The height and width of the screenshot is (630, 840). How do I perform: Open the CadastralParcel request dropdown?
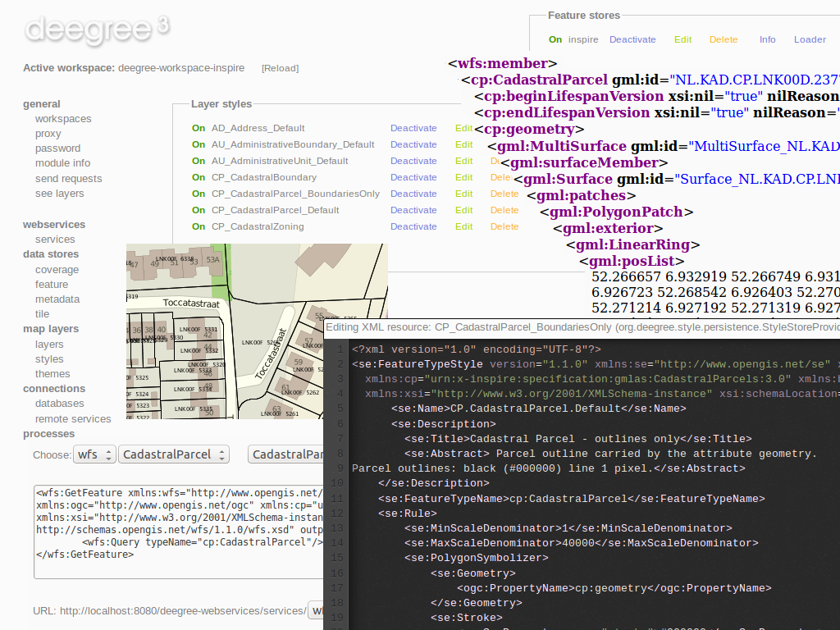tap(174, 454)
